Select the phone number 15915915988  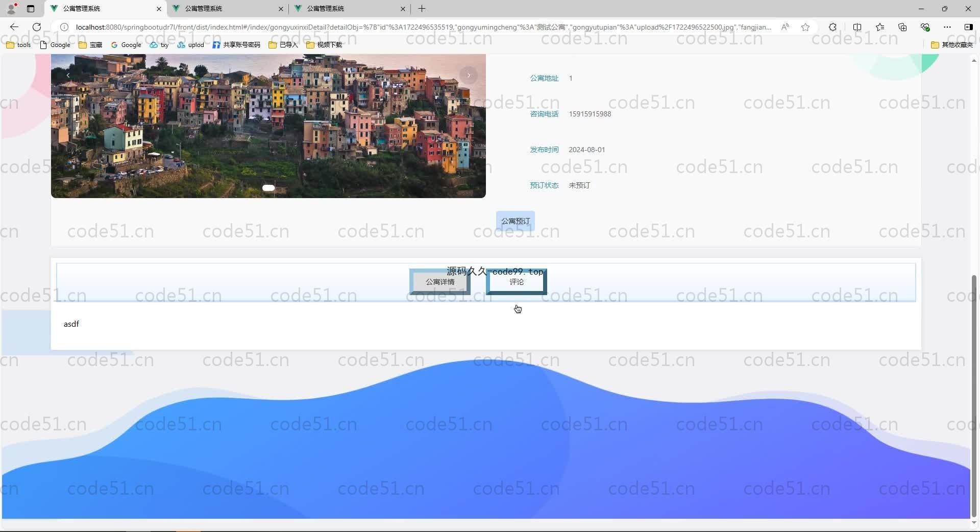coord(590,114)
